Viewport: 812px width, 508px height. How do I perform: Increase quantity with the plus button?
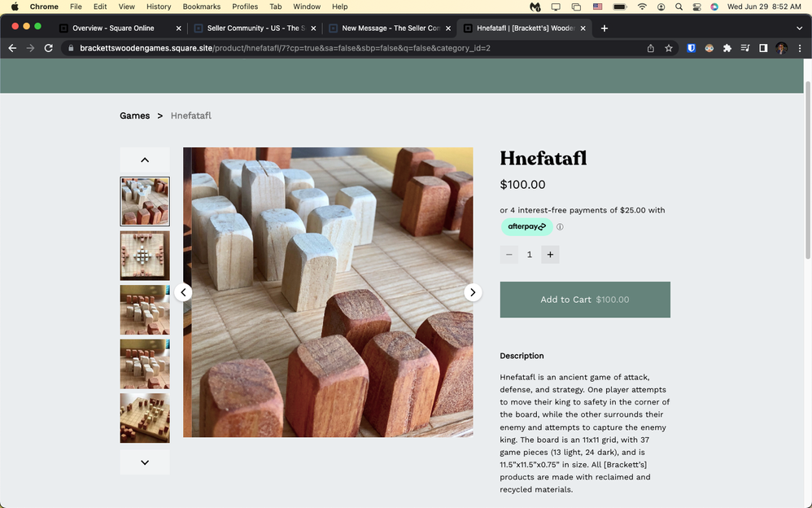click(550, 255)
